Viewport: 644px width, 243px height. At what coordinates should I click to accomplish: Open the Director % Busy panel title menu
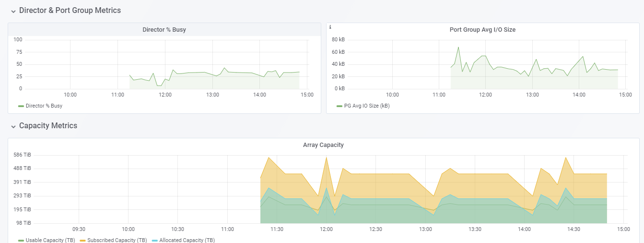(164, 30)
